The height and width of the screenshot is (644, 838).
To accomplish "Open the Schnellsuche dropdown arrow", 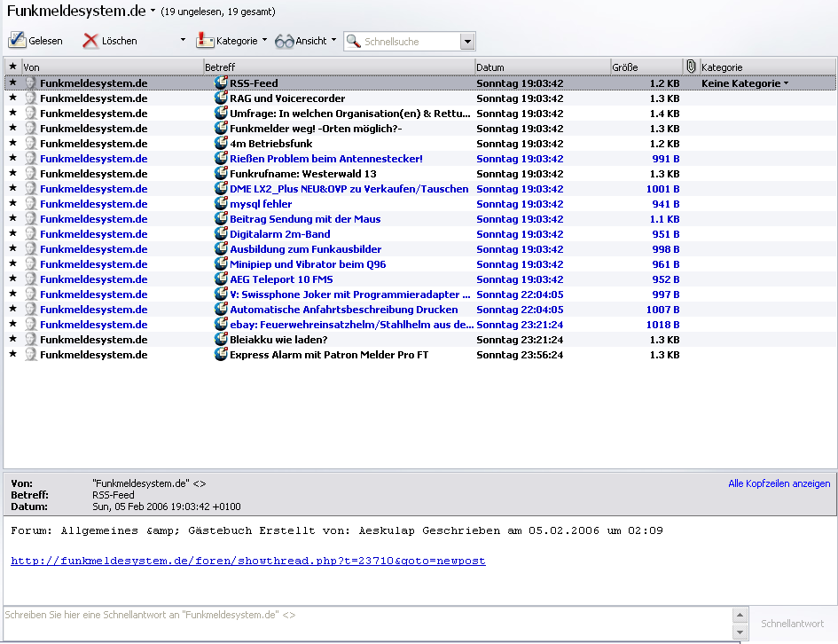I will click(467, 42).
